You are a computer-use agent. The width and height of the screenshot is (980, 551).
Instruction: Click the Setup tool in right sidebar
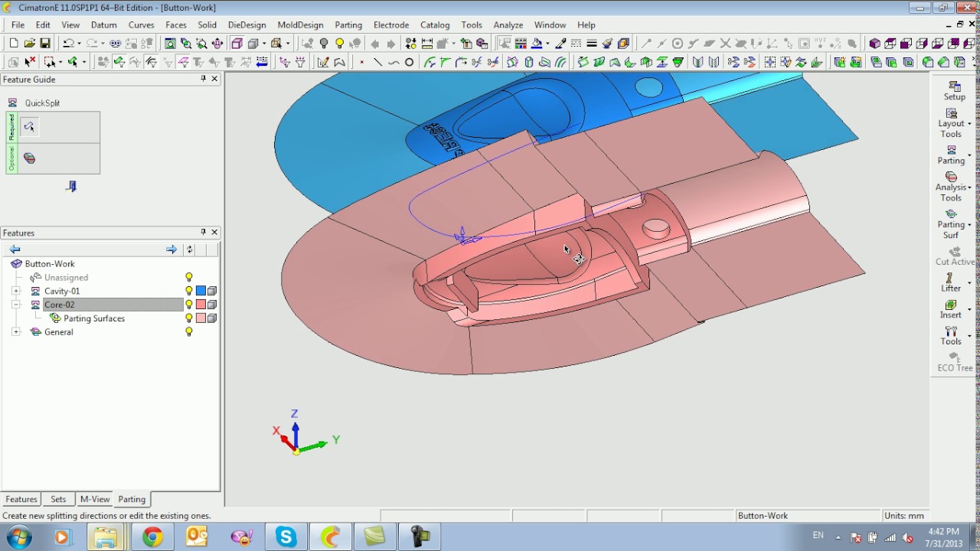tap(954, 91)
